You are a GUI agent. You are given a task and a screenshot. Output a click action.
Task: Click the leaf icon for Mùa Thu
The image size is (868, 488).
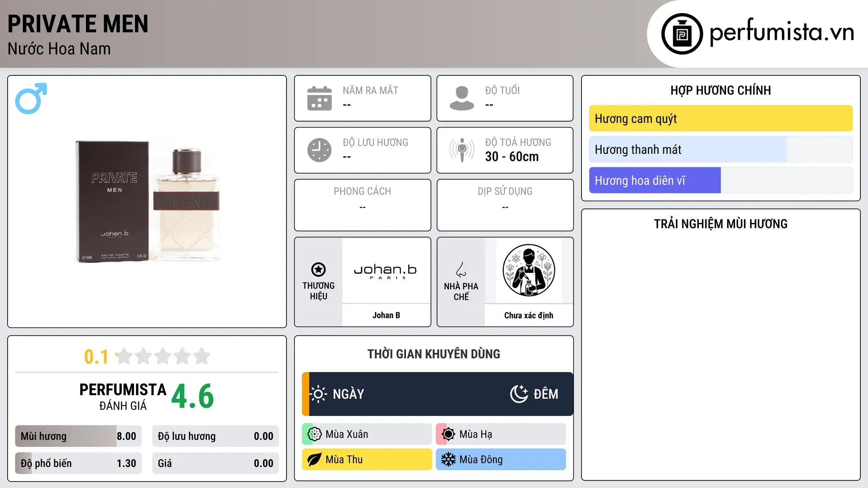click(314, 460)
